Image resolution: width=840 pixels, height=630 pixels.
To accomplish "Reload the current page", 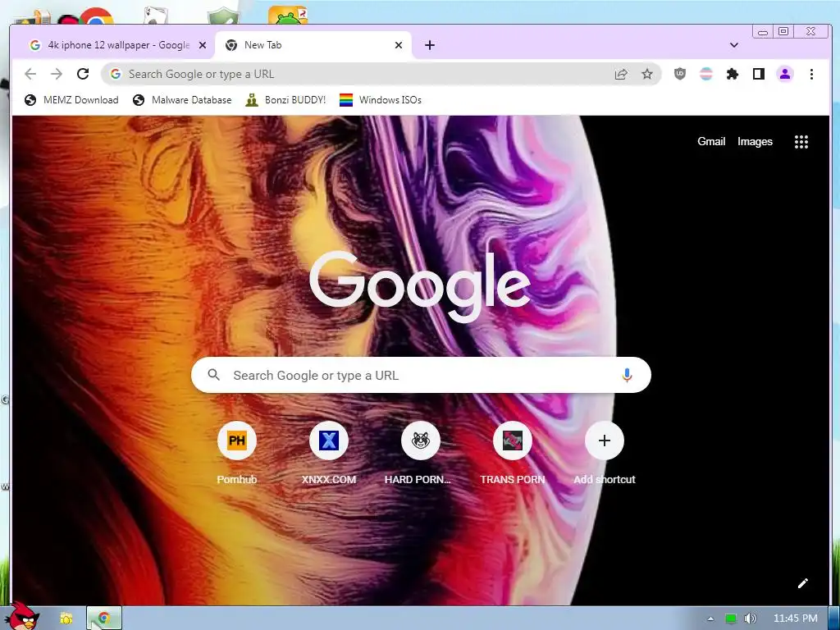I will 83,74.
